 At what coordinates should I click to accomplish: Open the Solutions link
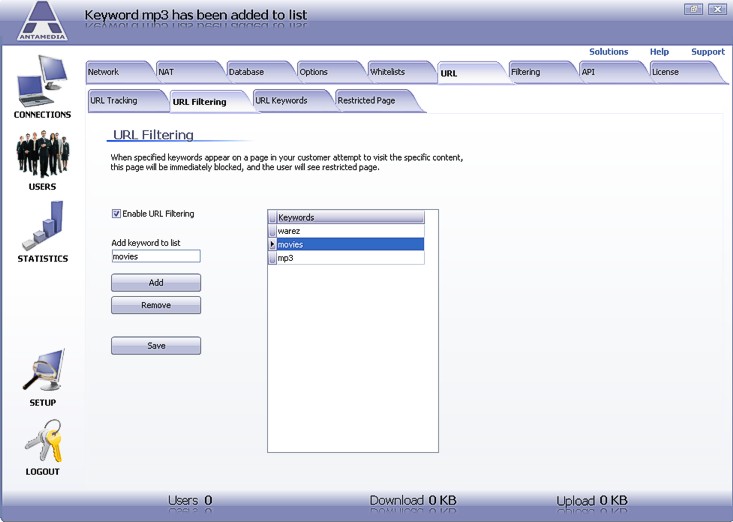click(x=608, y=52)
